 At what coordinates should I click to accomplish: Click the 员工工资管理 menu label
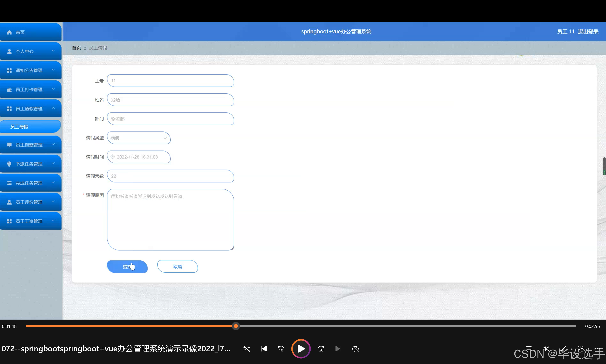pos(29,221)
